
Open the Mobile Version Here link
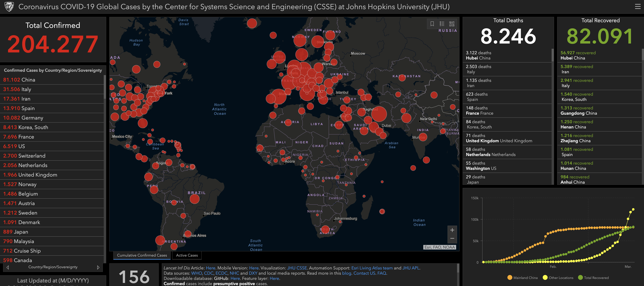click(254, 268)
